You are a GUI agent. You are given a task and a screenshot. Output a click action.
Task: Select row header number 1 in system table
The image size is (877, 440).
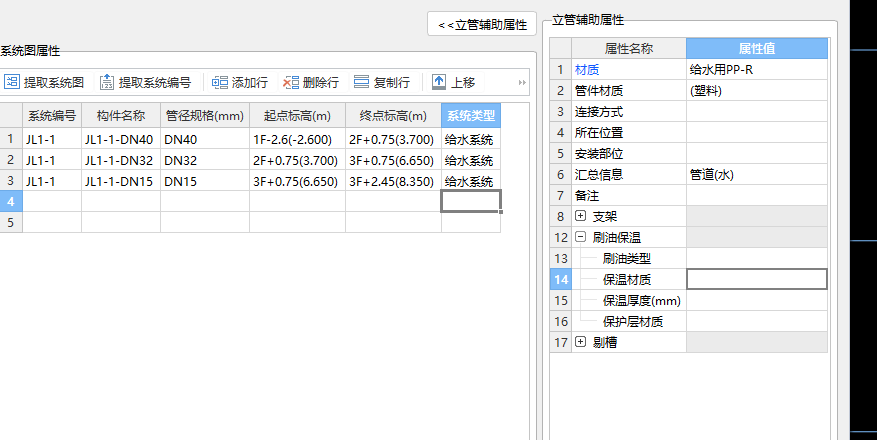[11, 139]
